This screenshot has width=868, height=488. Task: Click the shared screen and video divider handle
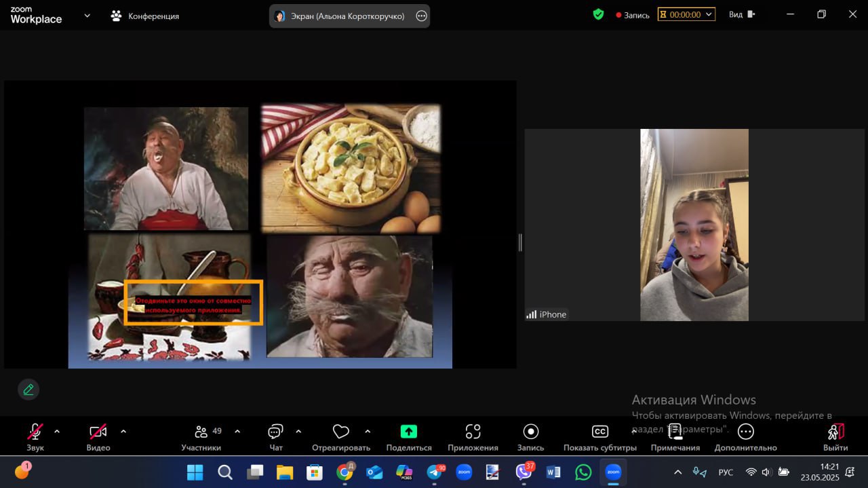point(520,242)
